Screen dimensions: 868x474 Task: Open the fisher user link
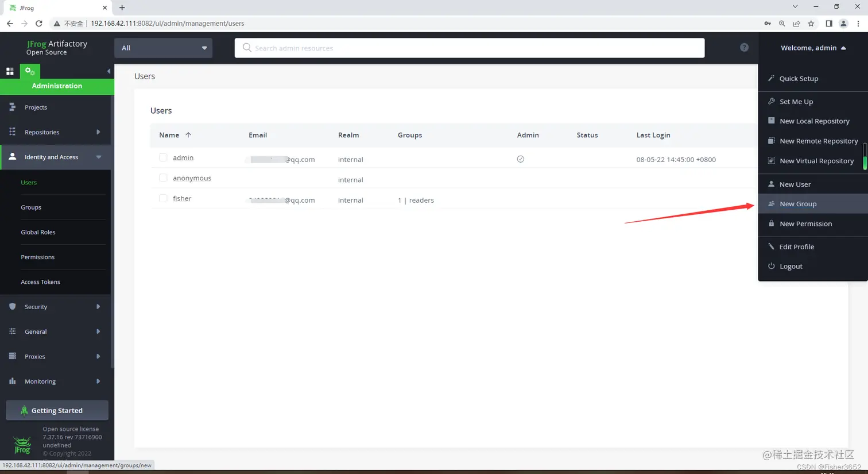[x=182, y=198]
